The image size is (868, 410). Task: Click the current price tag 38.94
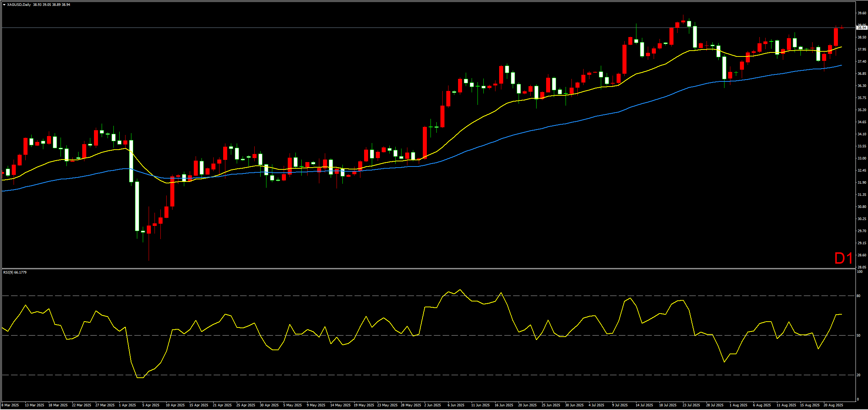861,28
